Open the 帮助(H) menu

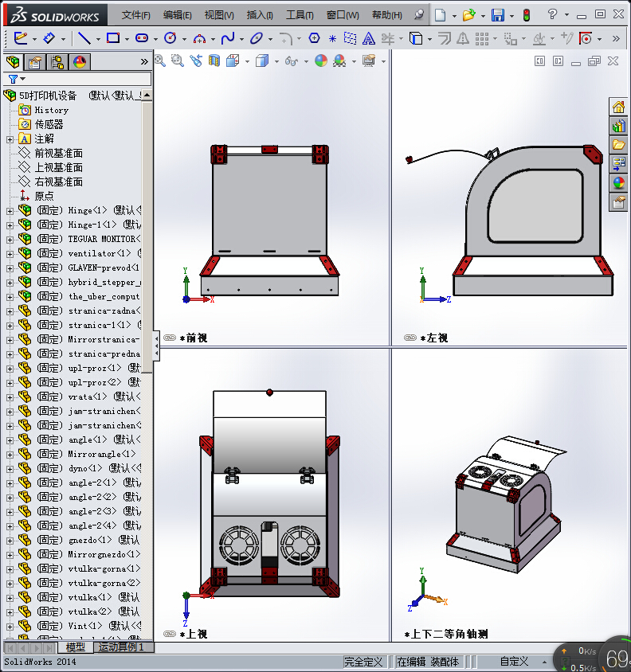[387, 15]
